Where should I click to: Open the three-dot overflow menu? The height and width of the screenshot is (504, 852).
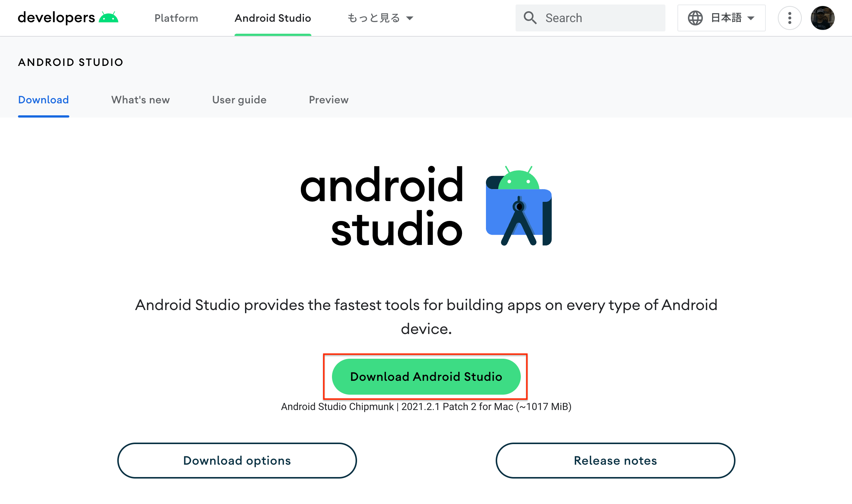click(x=789, y=18)
